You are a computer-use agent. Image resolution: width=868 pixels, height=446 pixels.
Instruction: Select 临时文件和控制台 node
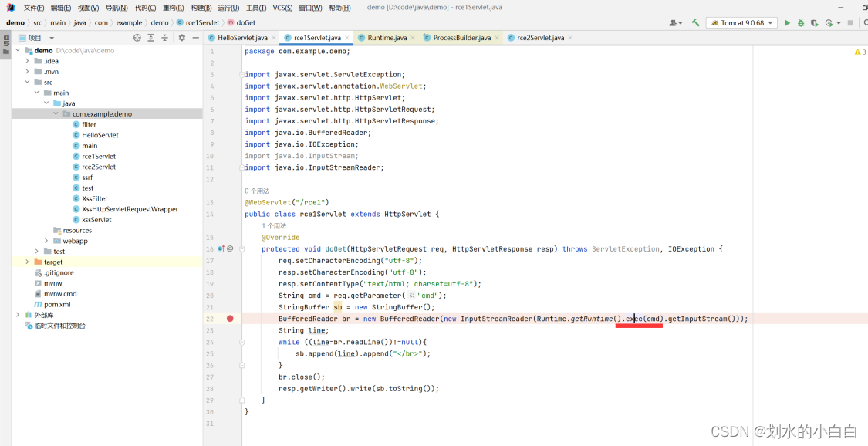click(59, 326)
